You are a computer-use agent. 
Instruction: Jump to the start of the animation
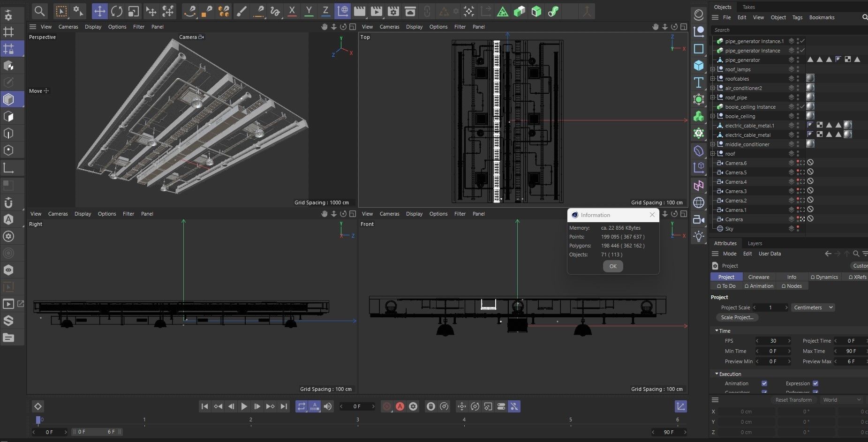[x=204, y=406]
